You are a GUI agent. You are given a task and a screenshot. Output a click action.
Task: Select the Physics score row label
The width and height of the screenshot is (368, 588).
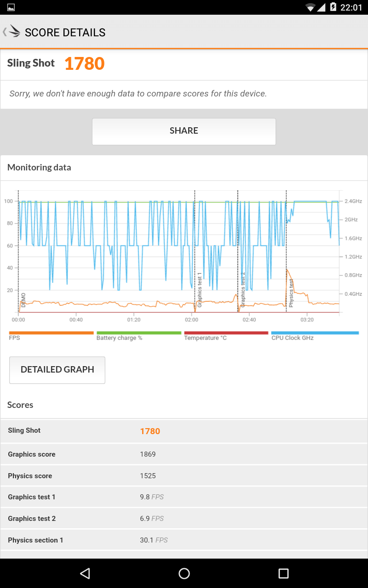point(30,476)
